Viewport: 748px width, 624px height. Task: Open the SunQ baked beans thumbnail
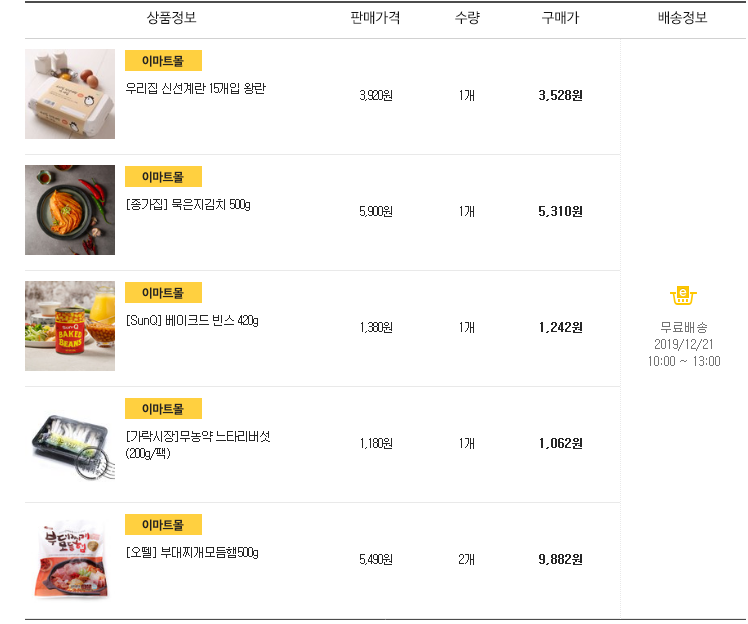pos(70,326)
